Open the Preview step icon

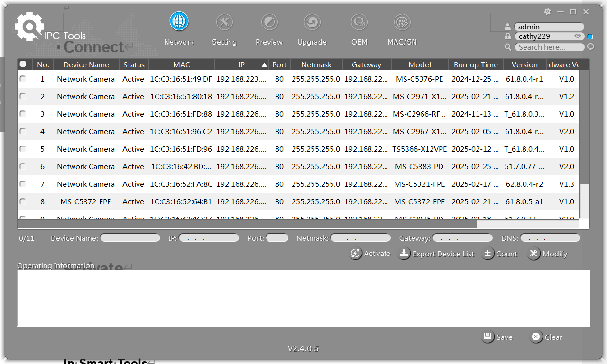[269, 22]
